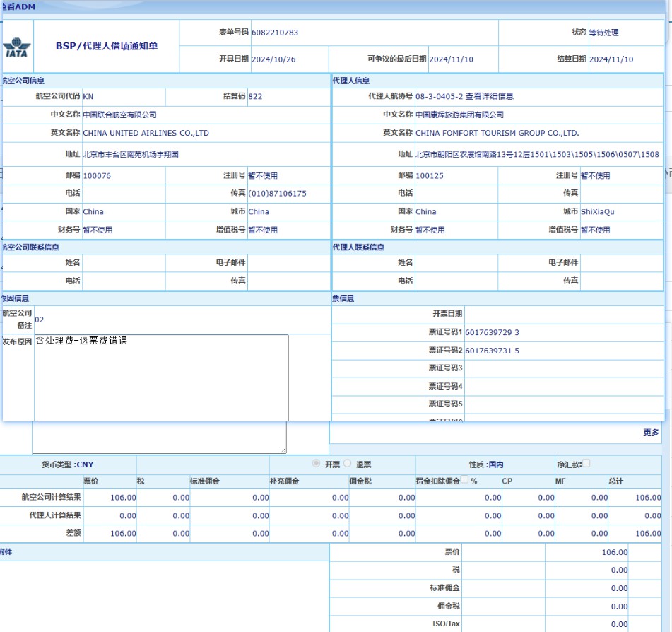Viewport: 672px width, 632px height.
Task: Click the 差额 票价 value cell
Action: [x=110, y=534]
